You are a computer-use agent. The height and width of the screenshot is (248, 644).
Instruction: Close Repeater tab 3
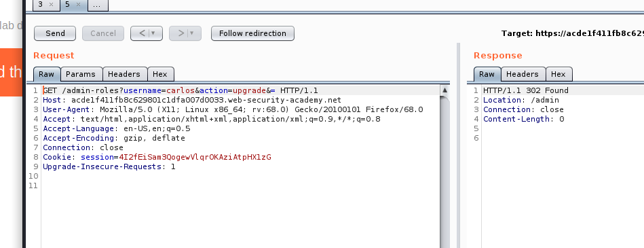tap(52, 5)
